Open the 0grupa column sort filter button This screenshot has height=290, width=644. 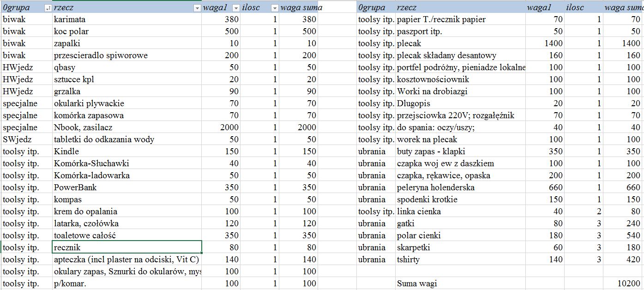(x=48, y=8)
